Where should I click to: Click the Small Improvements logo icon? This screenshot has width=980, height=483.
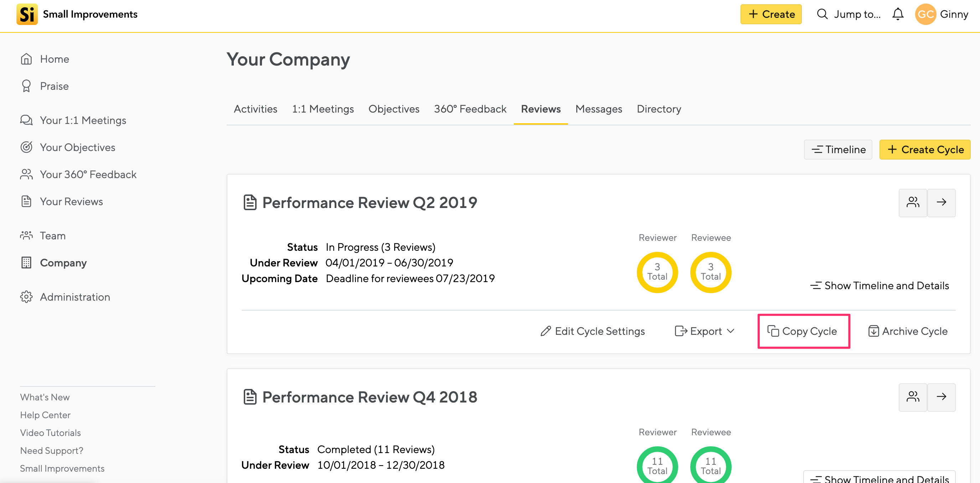pyautogui.click(x=27, y=14)
